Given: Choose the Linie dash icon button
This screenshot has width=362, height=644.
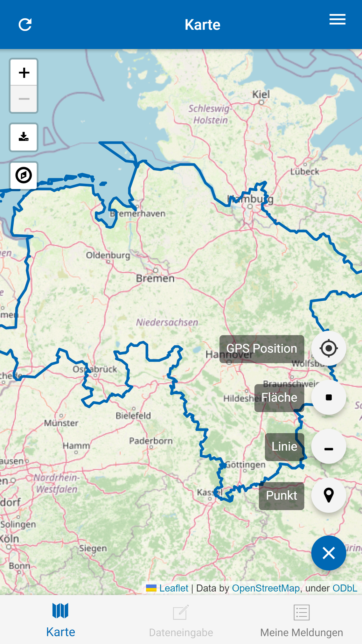Looking at the screenshot, I should tap(328, 446).
